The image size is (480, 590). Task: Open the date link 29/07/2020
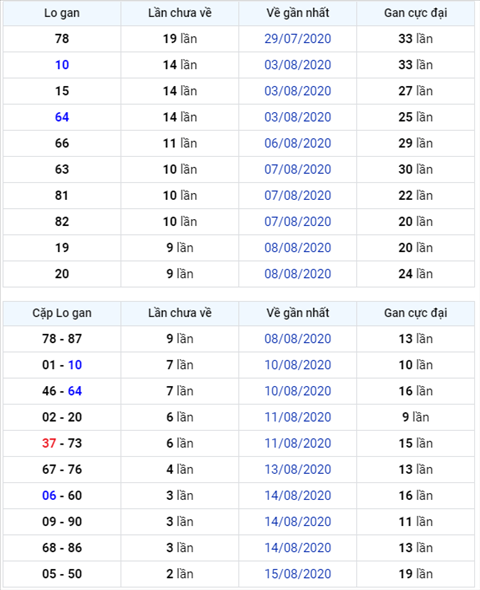pos(298,39)
